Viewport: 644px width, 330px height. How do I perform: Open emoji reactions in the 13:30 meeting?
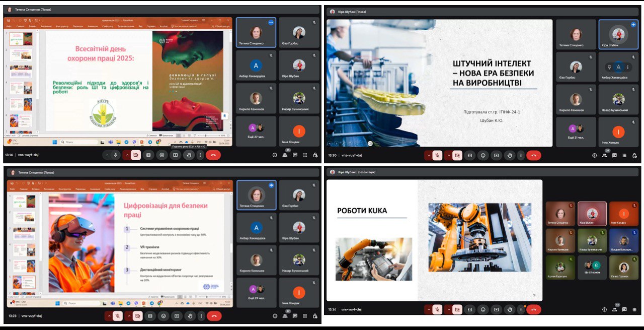pyautogui.click(x=483, y=155)
